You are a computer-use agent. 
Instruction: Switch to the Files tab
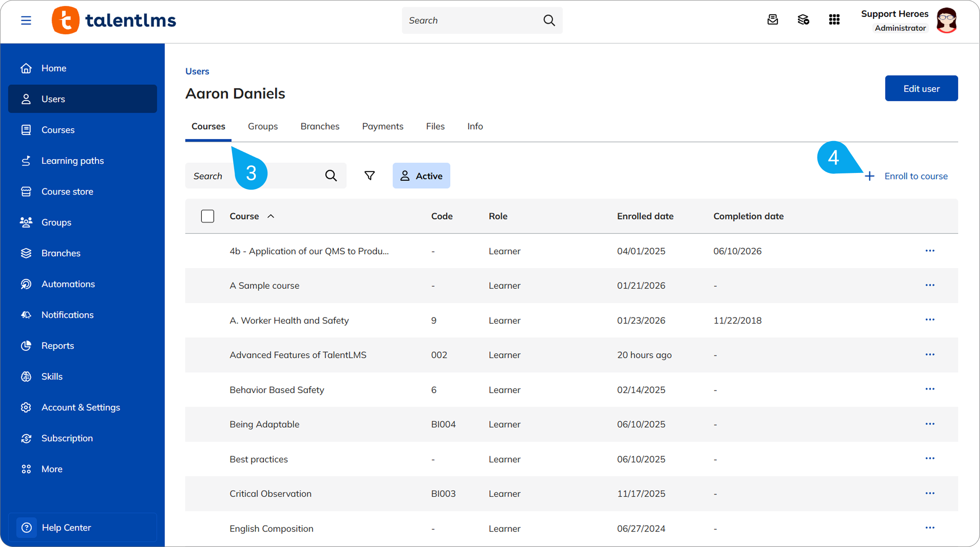tap(435, 127)
